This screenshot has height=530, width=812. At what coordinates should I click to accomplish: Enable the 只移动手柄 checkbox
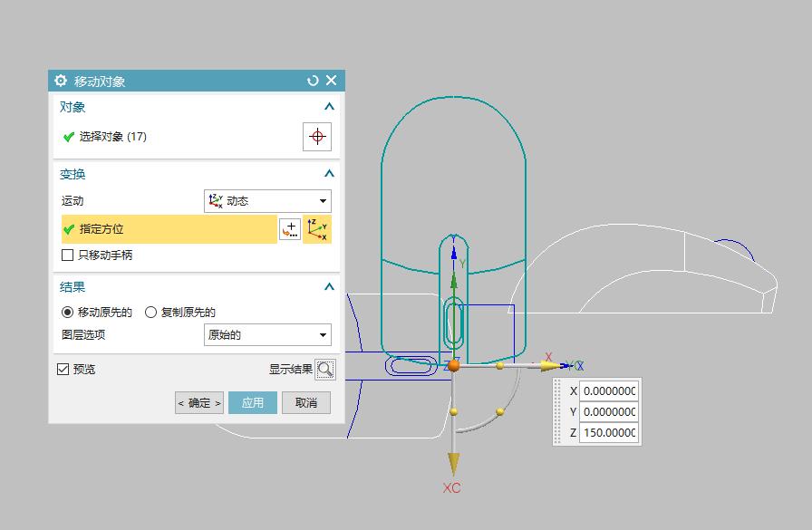tap(67, 255)
